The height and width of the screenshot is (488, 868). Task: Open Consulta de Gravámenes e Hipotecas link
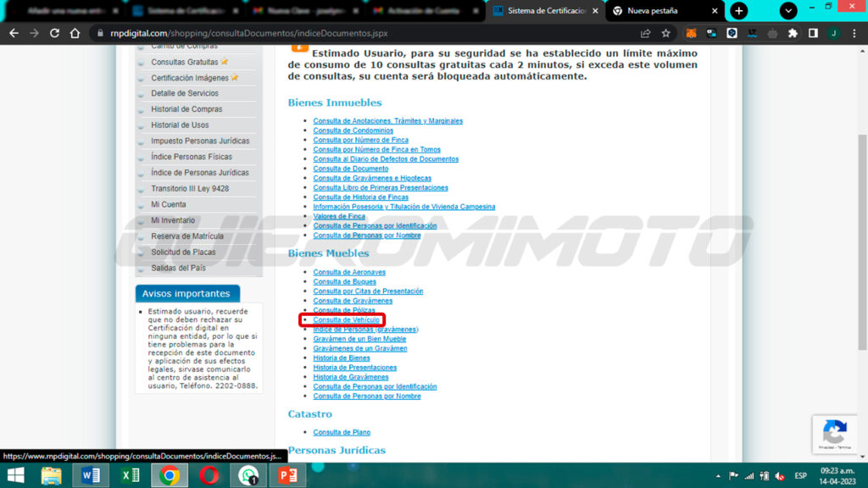372,178
